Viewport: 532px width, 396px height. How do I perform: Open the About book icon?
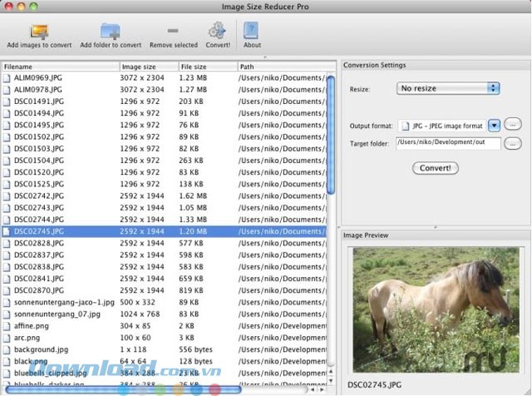[251, 31]
